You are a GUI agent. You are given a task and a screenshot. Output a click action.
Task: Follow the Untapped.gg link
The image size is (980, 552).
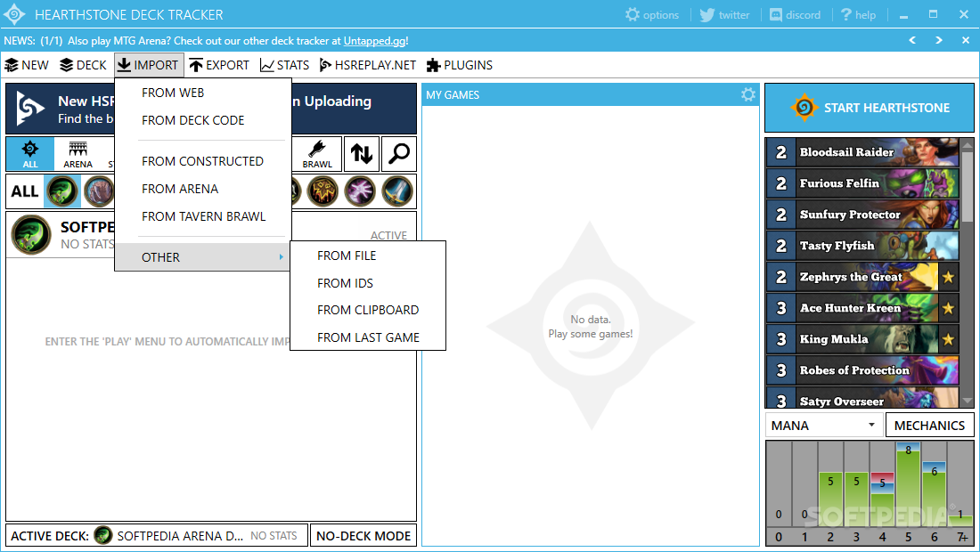point(374,41)
